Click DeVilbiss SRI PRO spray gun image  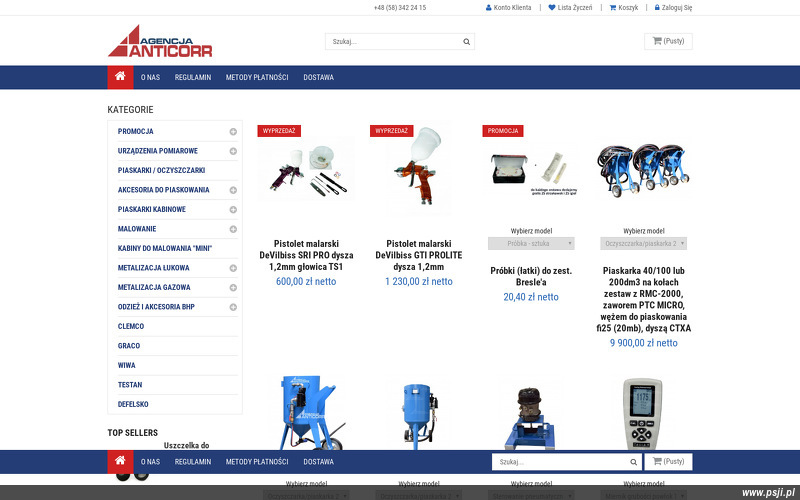point(306,171)
